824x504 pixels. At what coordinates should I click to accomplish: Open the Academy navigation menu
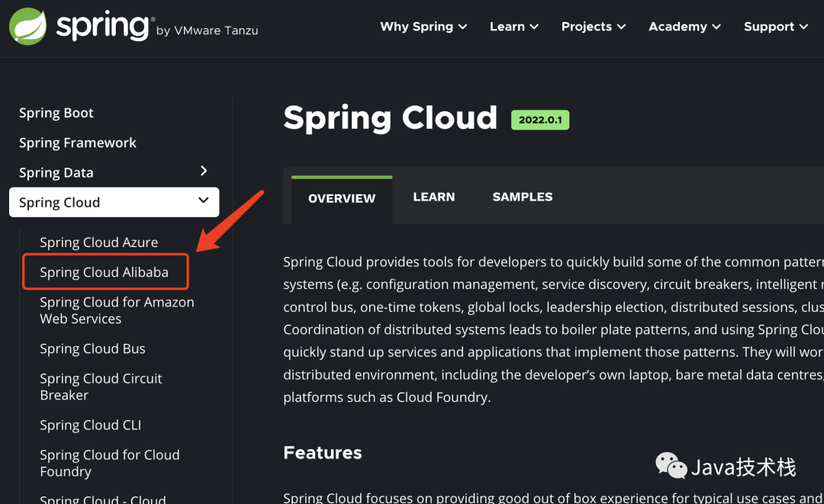684,27
